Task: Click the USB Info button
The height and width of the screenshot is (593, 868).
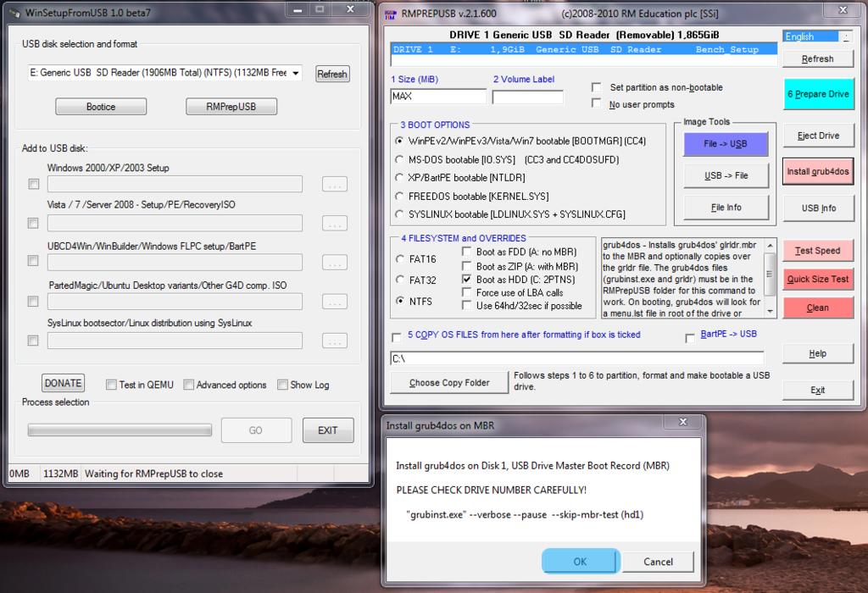Action: pos(818,208)
